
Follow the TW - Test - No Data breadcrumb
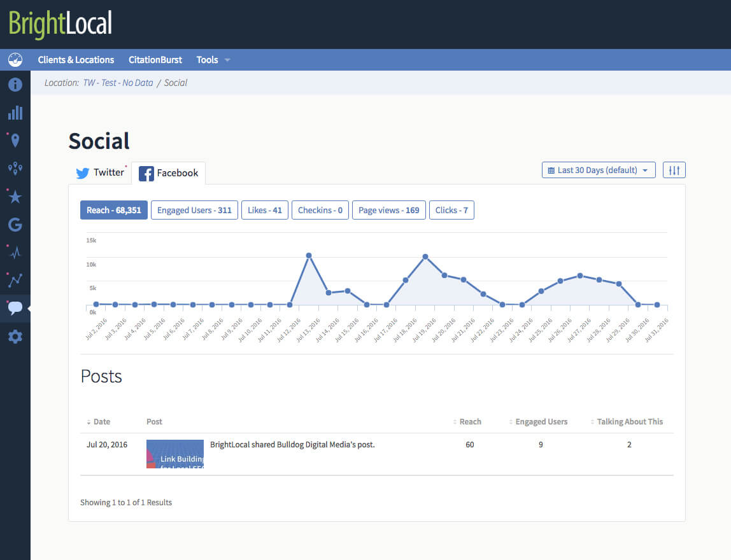click(118, 83)
